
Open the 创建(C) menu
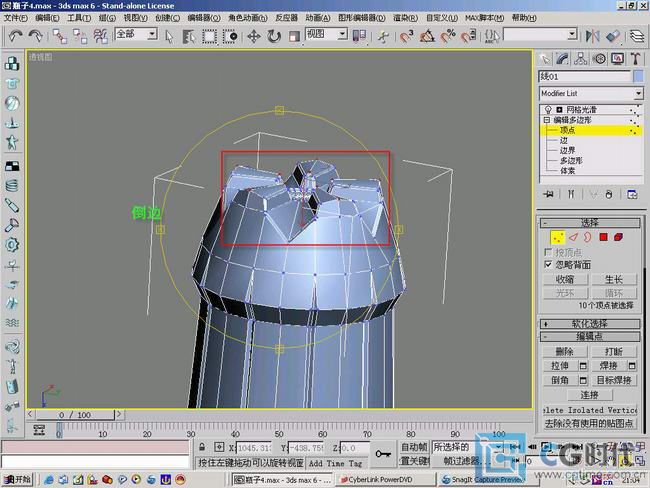[167, 18]
